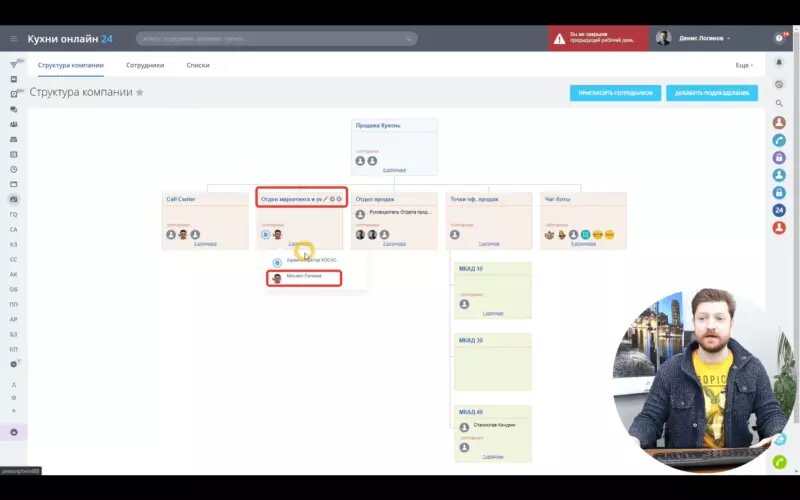Expand employees list in Точки оф. продаж card
The width and height of the screenshot is (800, 500).
click(489, 244)
